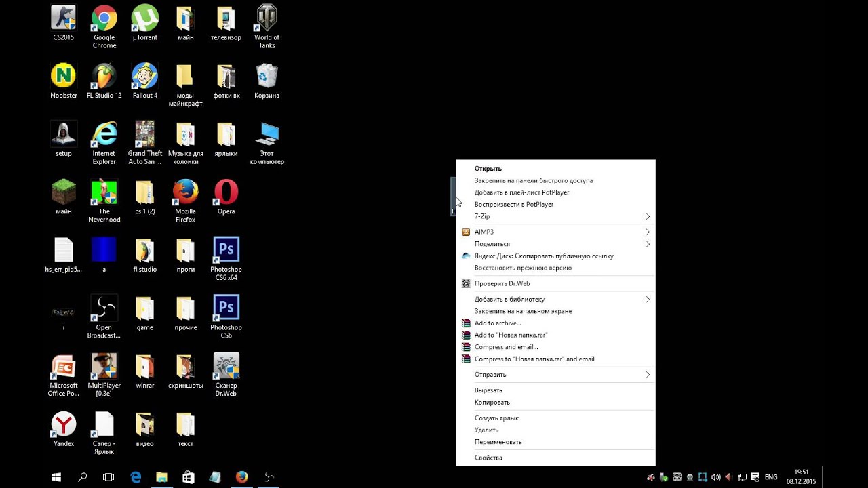Select the телевизор folder
The image size is (868, 488).
pos(226,22)
